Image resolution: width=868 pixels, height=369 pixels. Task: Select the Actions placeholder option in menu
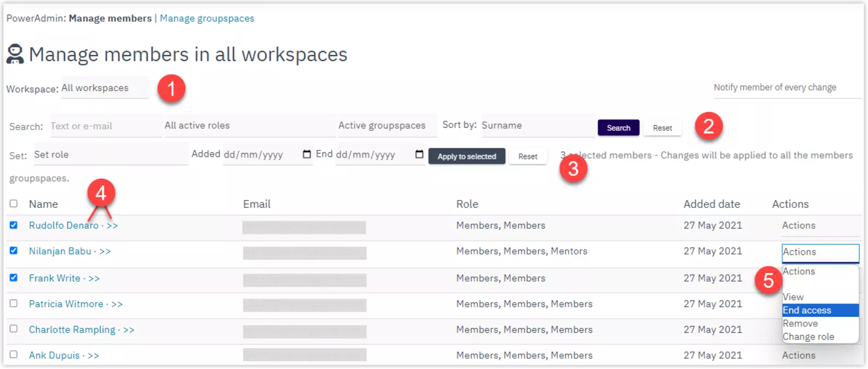[820, 271]
